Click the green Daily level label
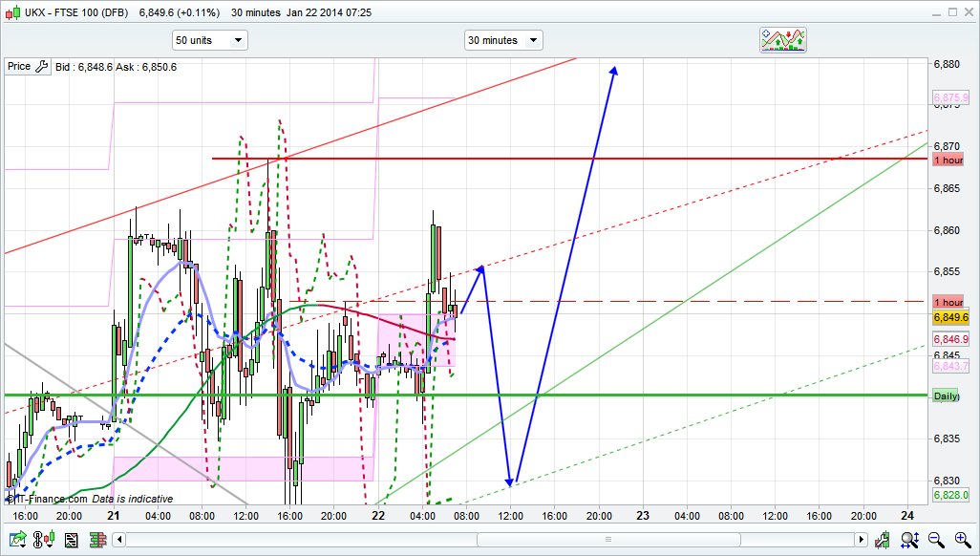Image resolution: width=980 pixels, height=556 pixels. [x=946, y=396]
